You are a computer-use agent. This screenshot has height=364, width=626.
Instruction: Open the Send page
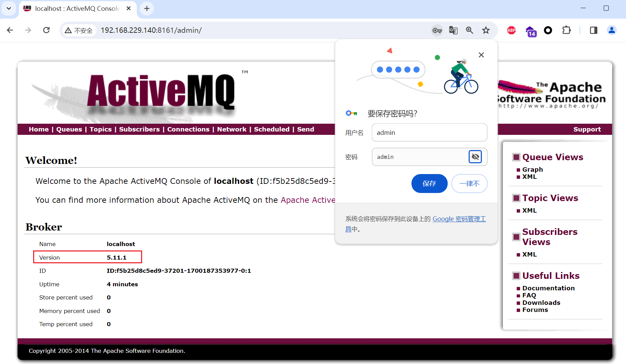click(306, 129)
